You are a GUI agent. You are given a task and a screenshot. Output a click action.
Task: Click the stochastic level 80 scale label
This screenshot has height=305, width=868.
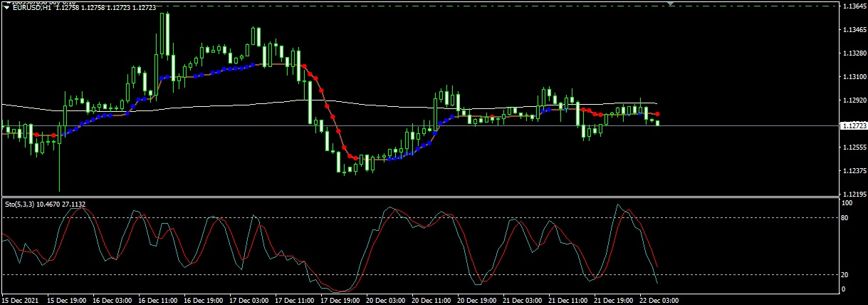[x=846, y=217]
